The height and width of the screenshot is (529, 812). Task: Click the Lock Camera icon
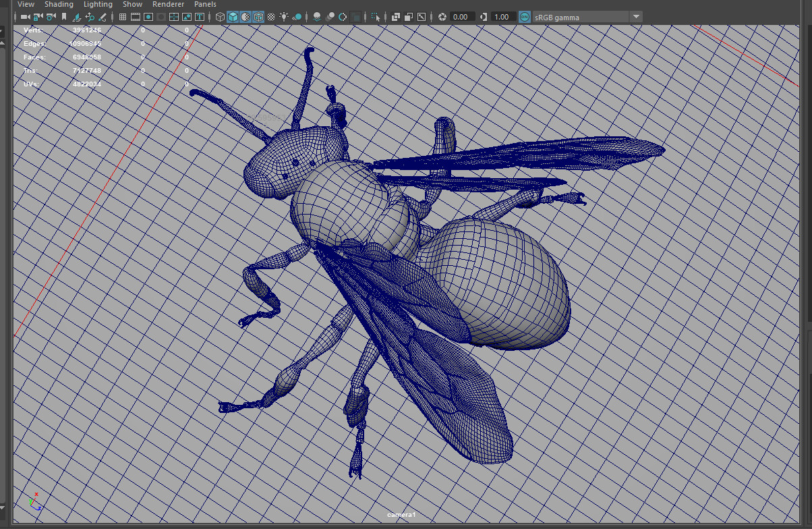[38, 17]
